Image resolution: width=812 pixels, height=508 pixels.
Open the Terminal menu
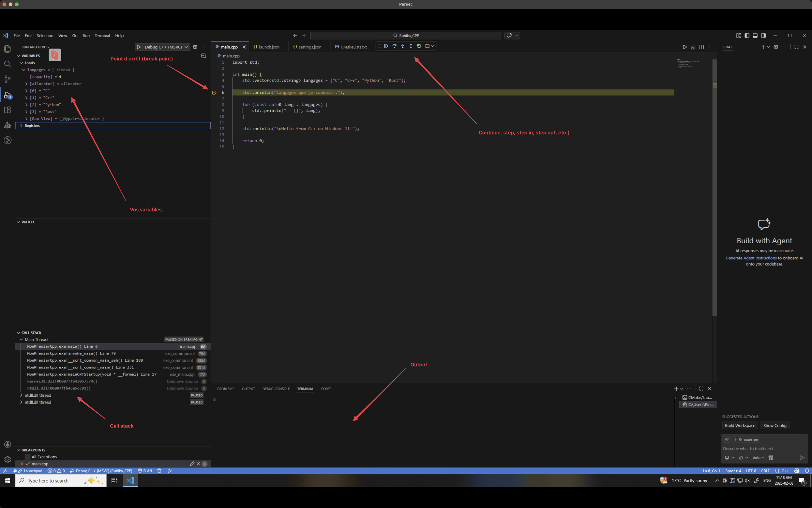click(x=102, y=36)
